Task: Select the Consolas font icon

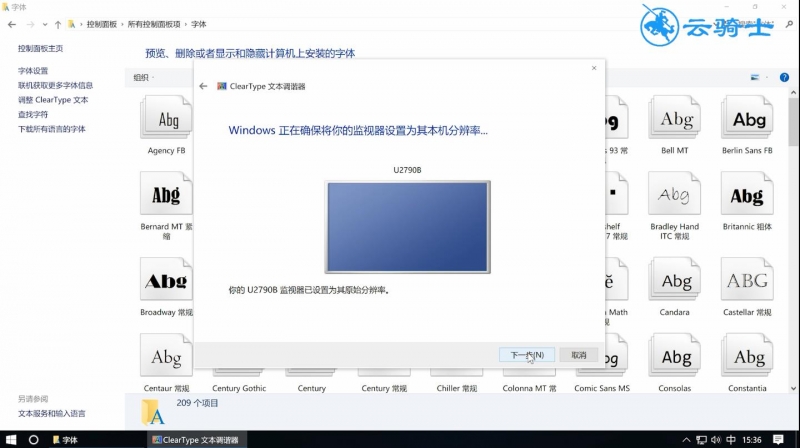Action: [x=674, y=355]
